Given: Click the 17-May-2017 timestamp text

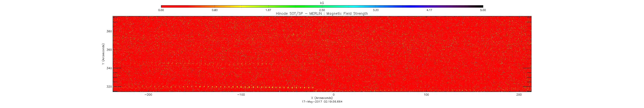Looking at the screenshot, I should pos(322,101).
